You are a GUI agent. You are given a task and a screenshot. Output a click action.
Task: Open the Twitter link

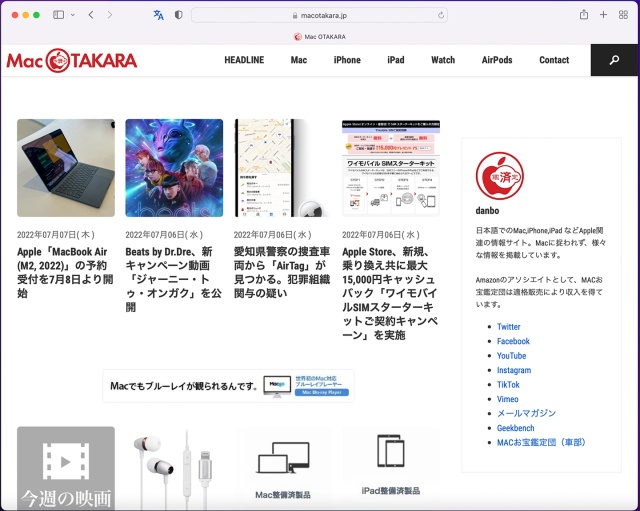pyautogui.click(x=509, y=327)
